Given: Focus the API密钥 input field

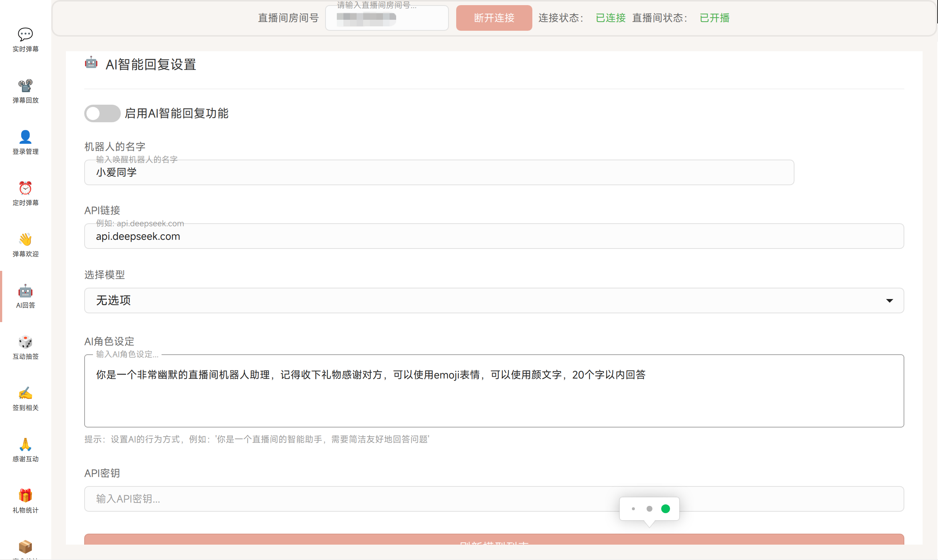Looking at the screenshot, I should [x=340, y=499].
